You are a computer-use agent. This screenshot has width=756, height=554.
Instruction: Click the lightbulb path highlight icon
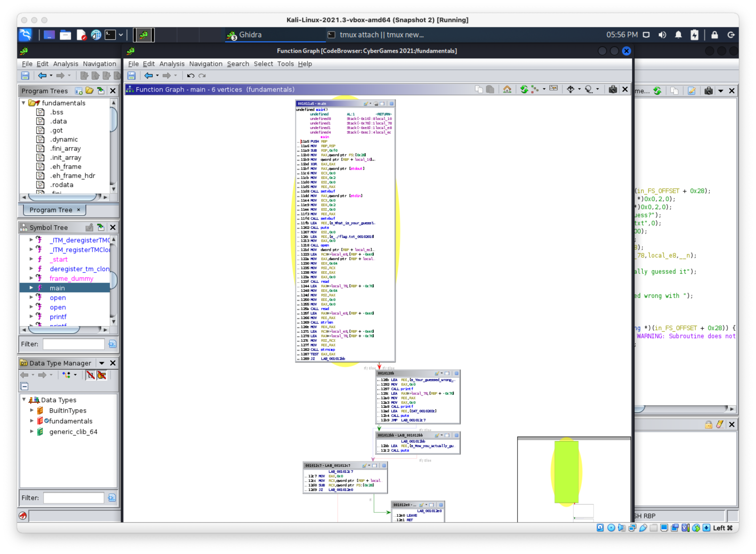(x=589, y=89)
